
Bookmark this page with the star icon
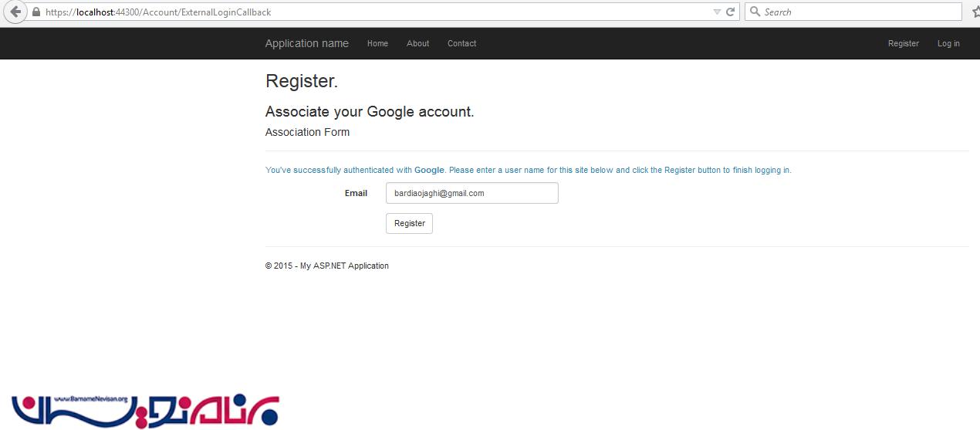click(x=975, y=12)
